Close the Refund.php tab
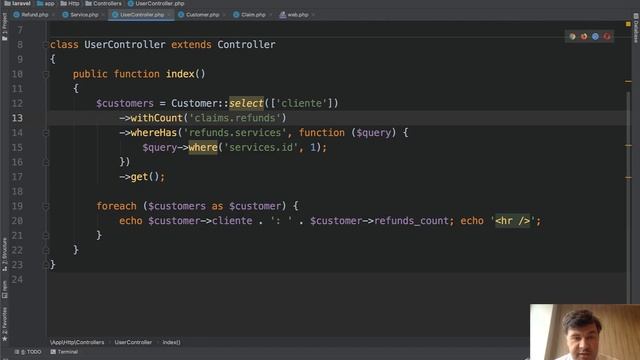 point(53,15)
